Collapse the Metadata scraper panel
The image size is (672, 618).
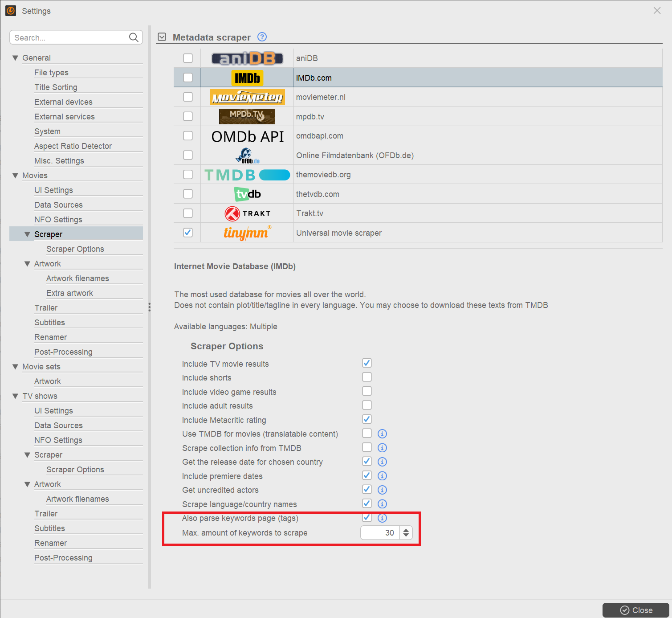click(x=162, y=37)
